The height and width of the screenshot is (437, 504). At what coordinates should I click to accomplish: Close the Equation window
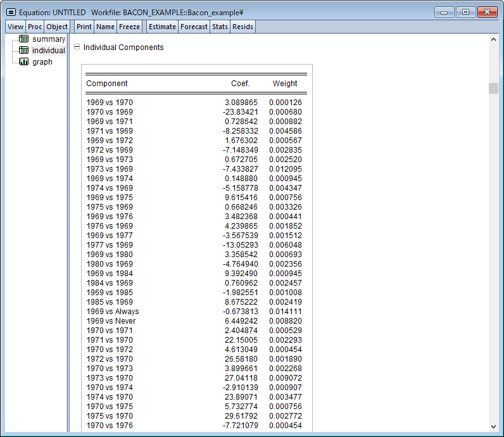[x=488, y=12]
